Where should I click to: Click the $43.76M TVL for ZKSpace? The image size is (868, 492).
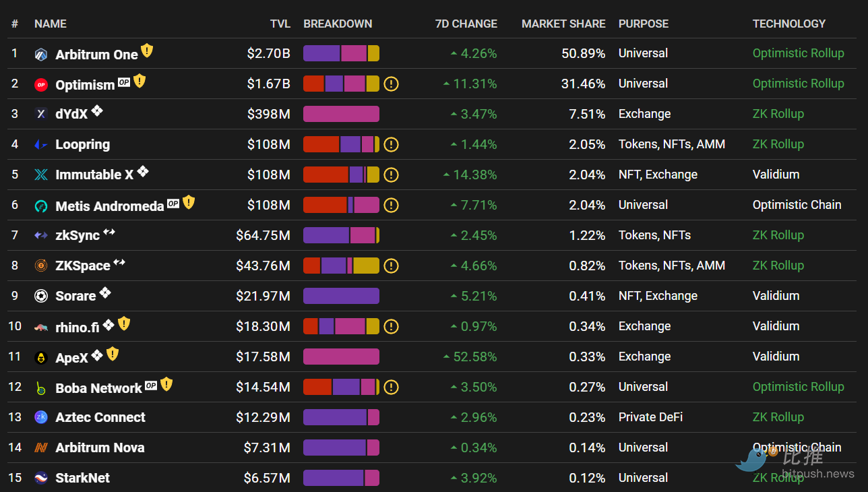coord(263,266)
